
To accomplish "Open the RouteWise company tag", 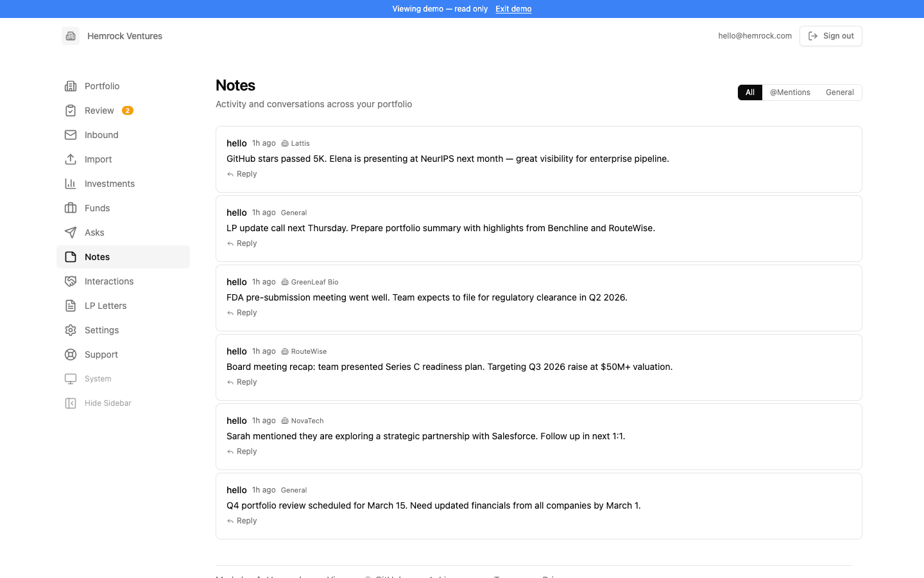I will pos(304,351).
